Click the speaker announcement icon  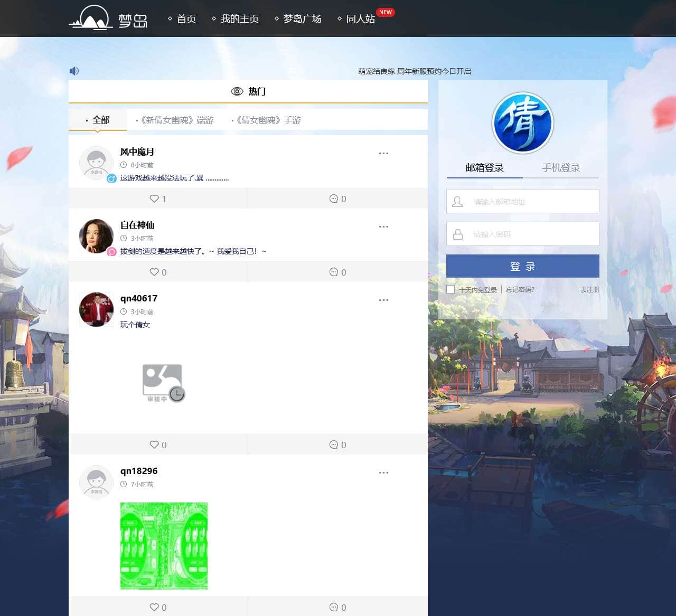(x=74, y=71)
